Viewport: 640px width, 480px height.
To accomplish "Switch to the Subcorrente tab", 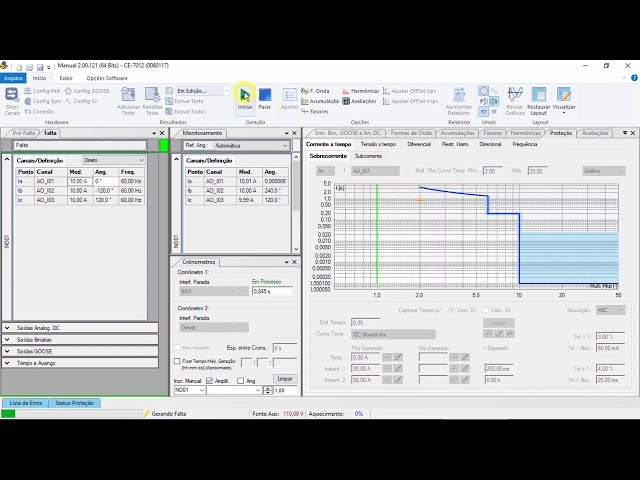I will click(x=368, y=156).
